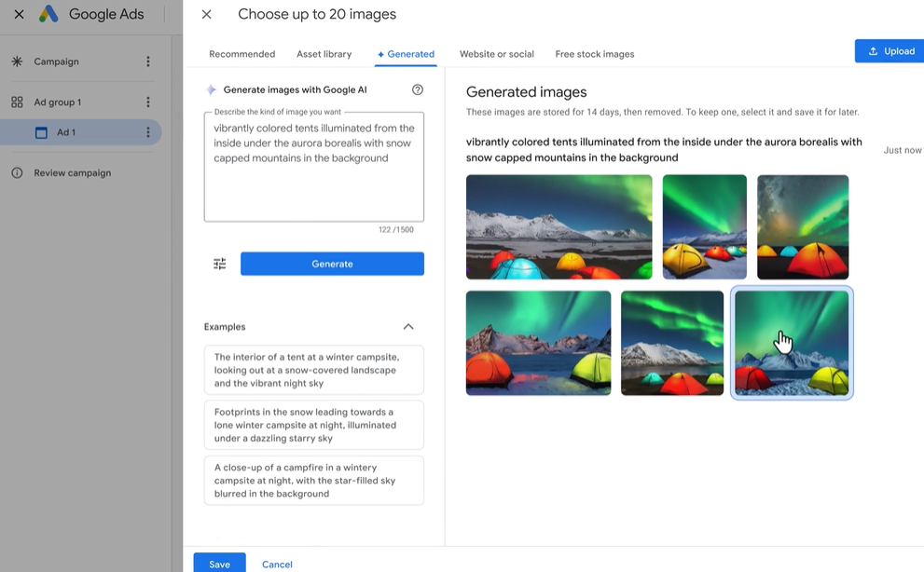Screen dimensions: 924x572
Task: Click the Upload button with its upload icon
Action: point(890,50)
